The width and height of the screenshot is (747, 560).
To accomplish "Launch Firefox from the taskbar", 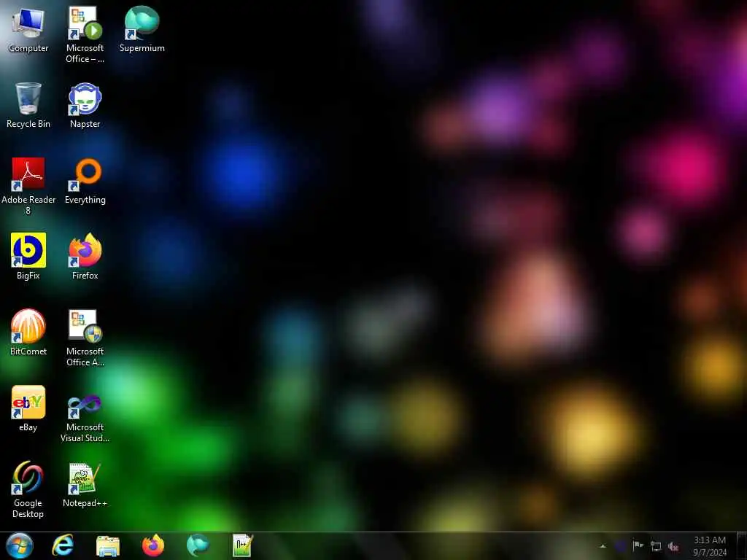I will click(153, 545).
